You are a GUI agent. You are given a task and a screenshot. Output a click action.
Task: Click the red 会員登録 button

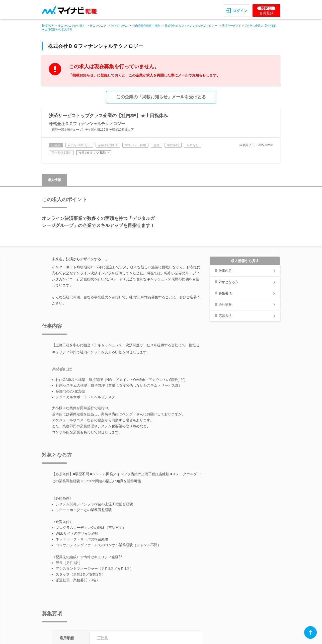(x=266, y=11)
